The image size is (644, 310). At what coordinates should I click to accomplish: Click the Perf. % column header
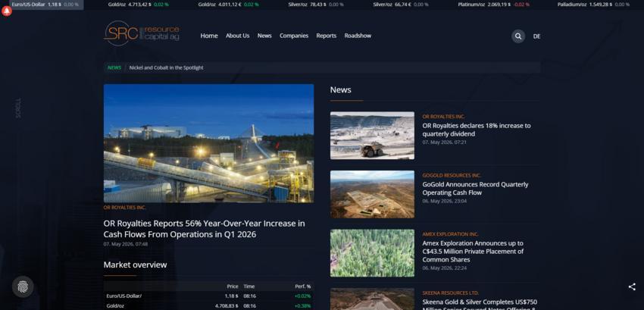pyautogui.click(x=303, y=287)
